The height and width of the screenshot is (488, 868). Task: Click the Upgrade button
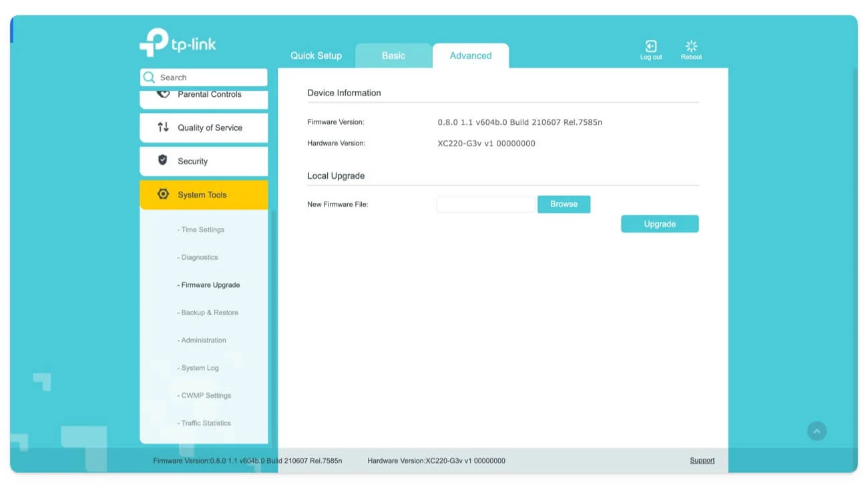[x=659, y=224]
